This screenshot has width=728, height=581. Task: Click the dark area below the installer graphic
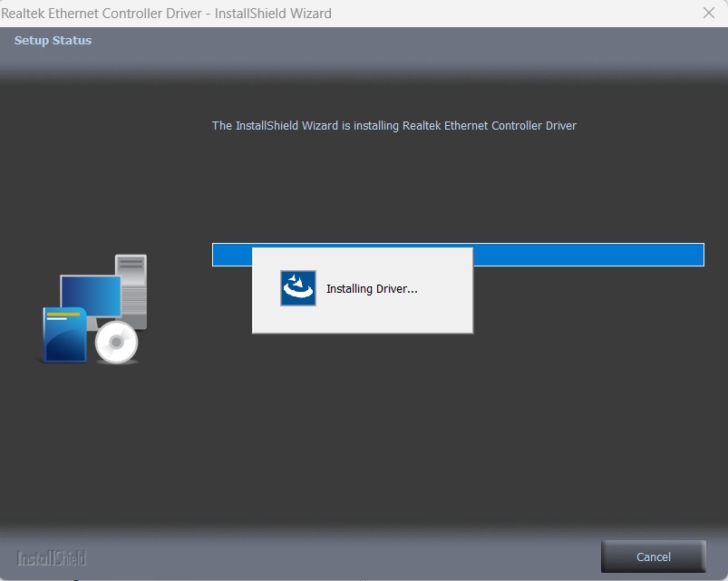coord(91,435)
